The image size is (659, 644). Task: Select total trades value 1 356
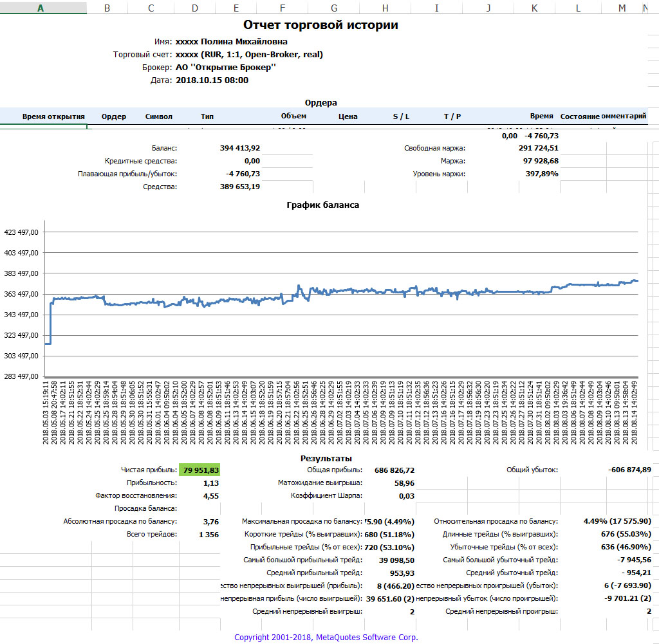coord(209,534)
